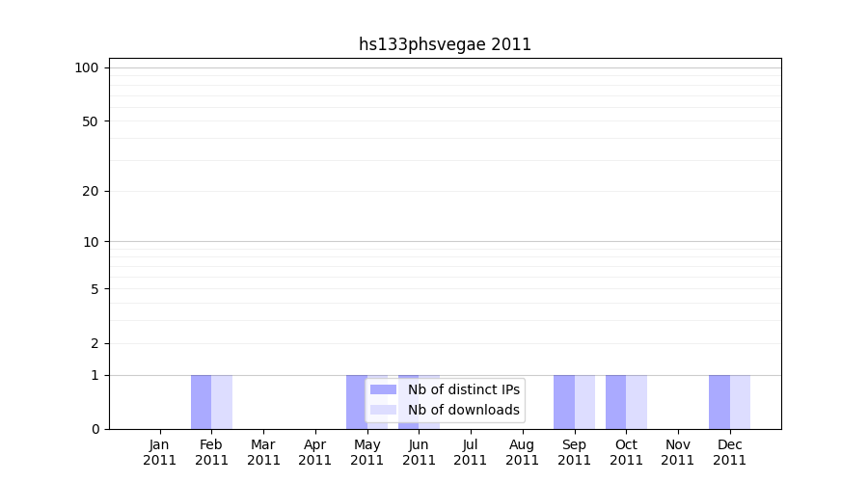Click the chart title hs133phsvegae 2011
The image size is (868, 482).
tap(445, 44)
